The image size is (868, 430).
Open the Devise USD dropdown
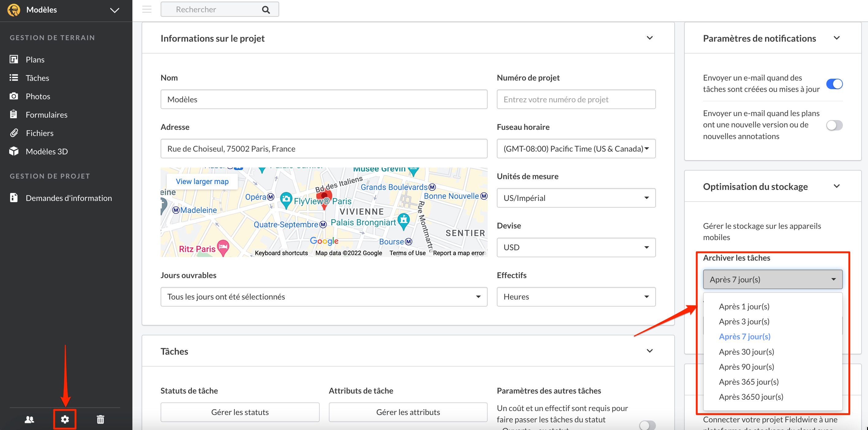tap(576, 247)
